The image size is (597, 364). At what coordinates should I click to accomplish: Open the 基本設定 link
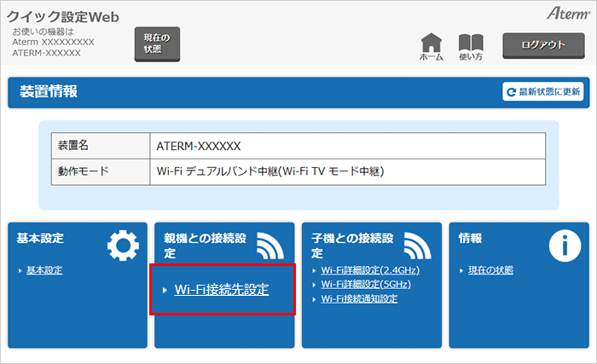44,271
